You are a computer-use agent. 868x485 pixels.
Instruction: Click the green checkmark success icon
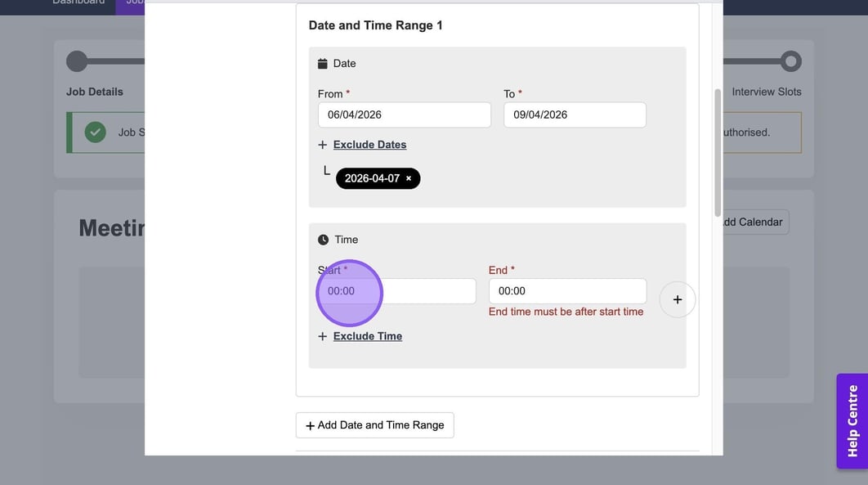96,132
